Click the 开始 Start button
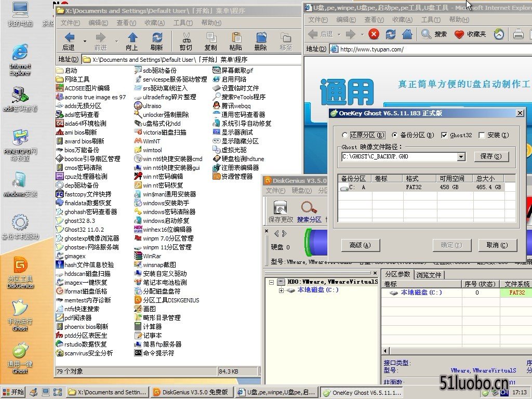The image size is (532, 399). pos(13,392)
